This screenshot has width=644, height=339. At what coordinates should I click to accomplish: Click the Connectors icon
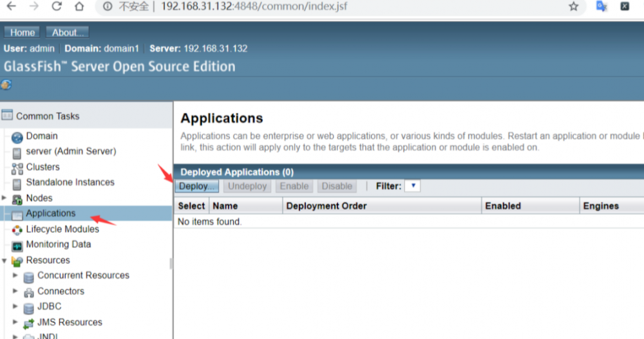pos(28,293)
